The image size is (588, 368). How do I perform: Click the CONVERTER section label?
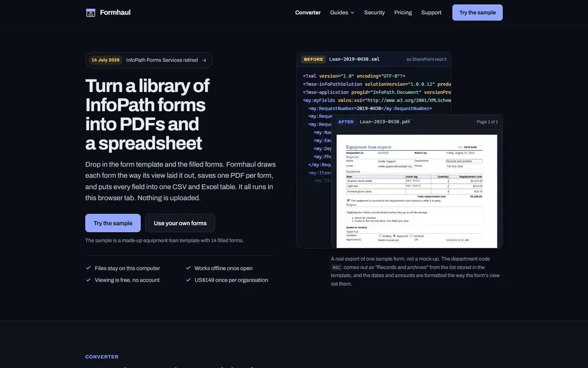[x=102, y=357]
